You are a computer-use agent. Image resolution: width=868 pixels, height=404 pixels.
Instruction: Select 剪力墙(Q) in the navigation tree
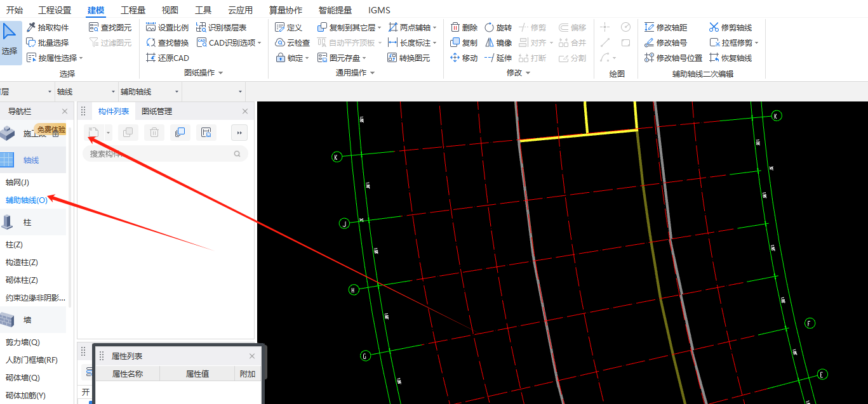(23, 342)
